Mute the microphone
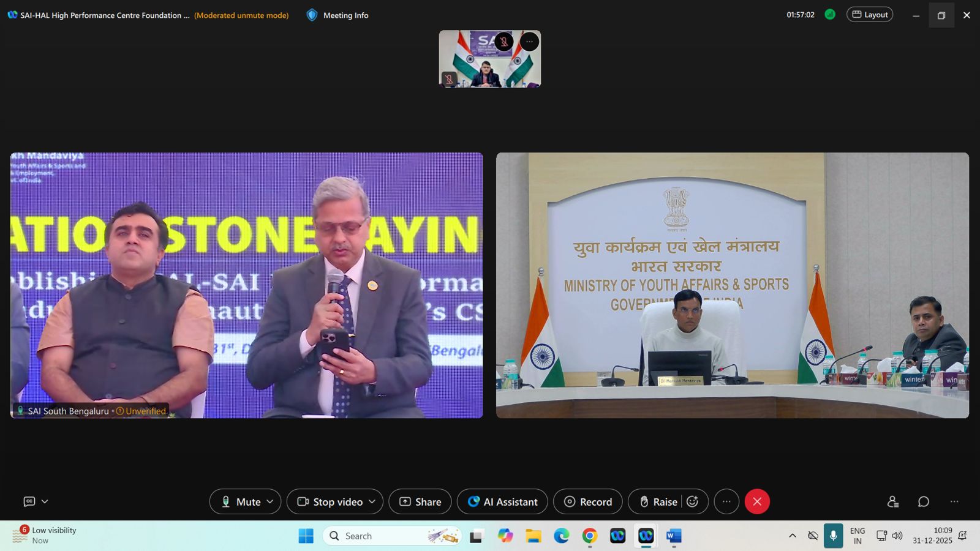 point(240,502)
